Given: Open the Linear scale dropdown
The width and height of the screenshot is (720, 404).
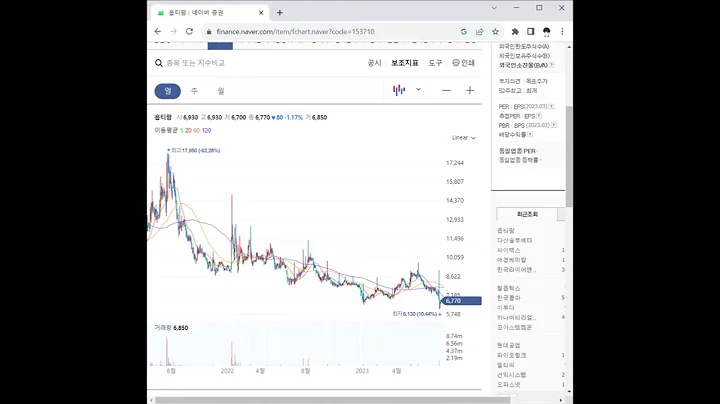Looking at the screenshot, I should [x=464, y=138].
